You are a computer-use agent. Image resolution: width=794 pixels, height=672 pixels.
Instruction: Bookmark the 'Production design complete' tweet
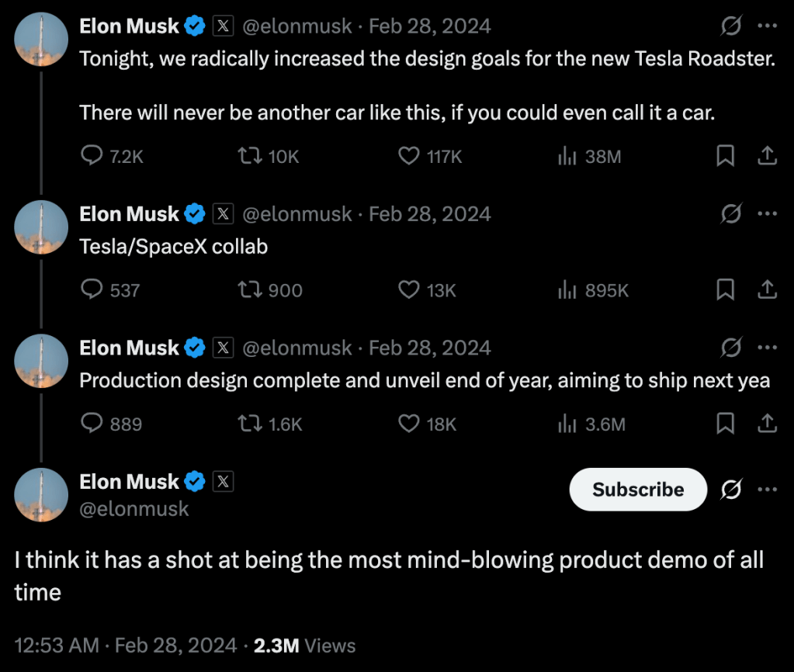pos(725,424)
